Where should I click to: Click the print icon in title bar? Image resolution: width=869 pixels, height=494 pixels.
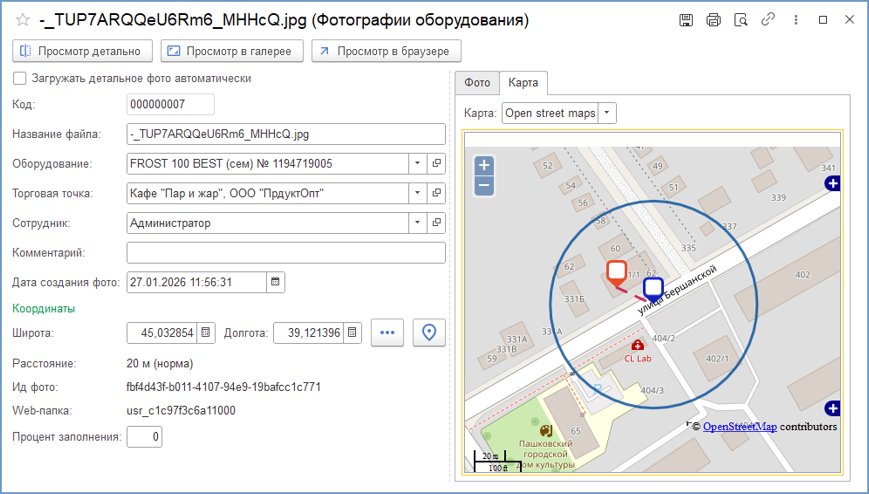pos(713,20)
